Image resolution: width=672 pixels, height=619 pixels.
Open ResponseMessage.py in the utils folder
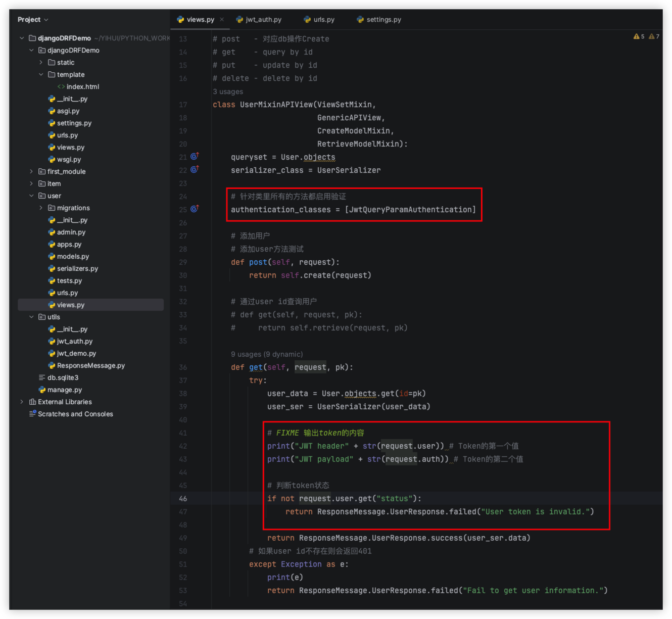[x=90, y=365]
